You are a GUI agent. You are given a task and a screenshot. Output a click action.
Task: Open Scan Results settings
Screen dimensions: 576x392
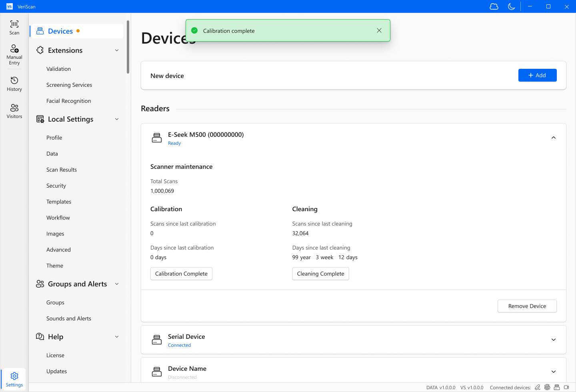pyautogui.click(x=62, y=170)
